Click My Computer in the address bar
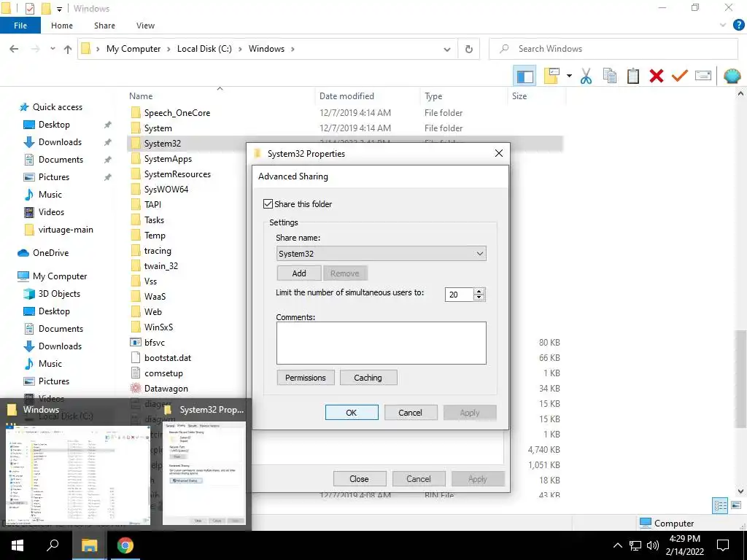Screen dimensions: 747x560 [x=133, y=49]
